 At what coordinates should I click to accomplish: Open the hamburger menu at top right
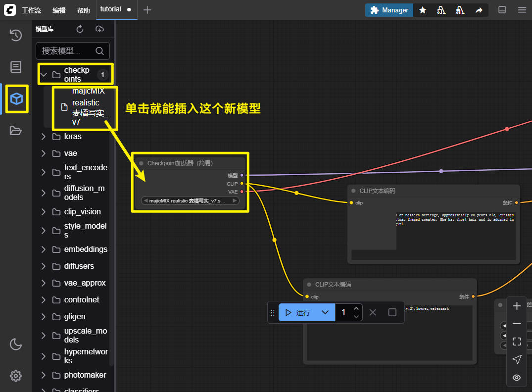pyautogui.click(x=522, y=10)
